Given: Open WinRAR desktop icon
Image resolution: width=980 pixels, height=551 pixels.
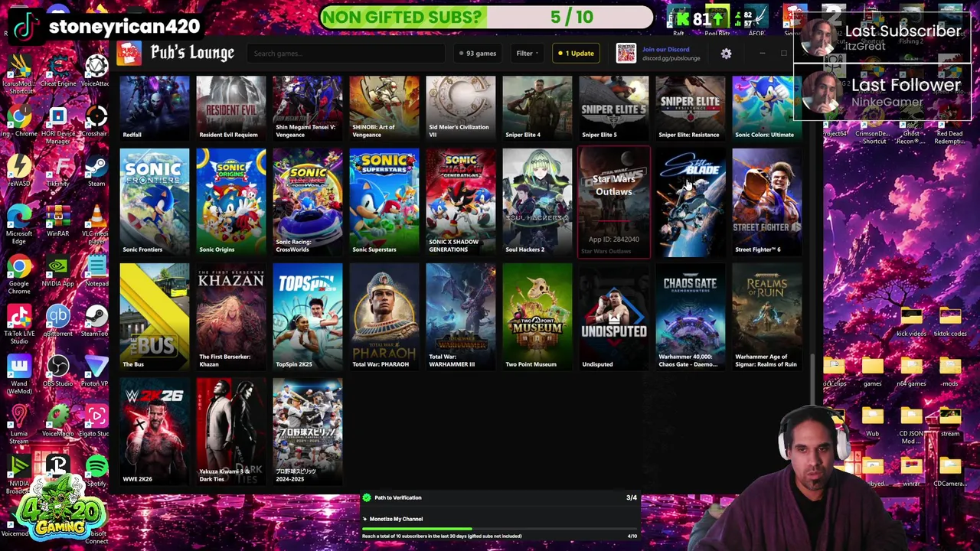Looking at the screenshot, I should pos(57,220).
